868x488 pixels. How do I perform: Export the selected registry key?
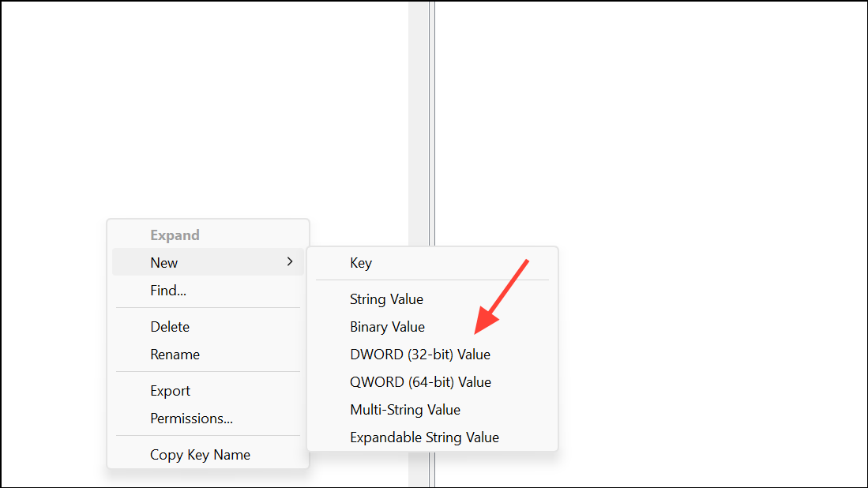click(170, 390)
